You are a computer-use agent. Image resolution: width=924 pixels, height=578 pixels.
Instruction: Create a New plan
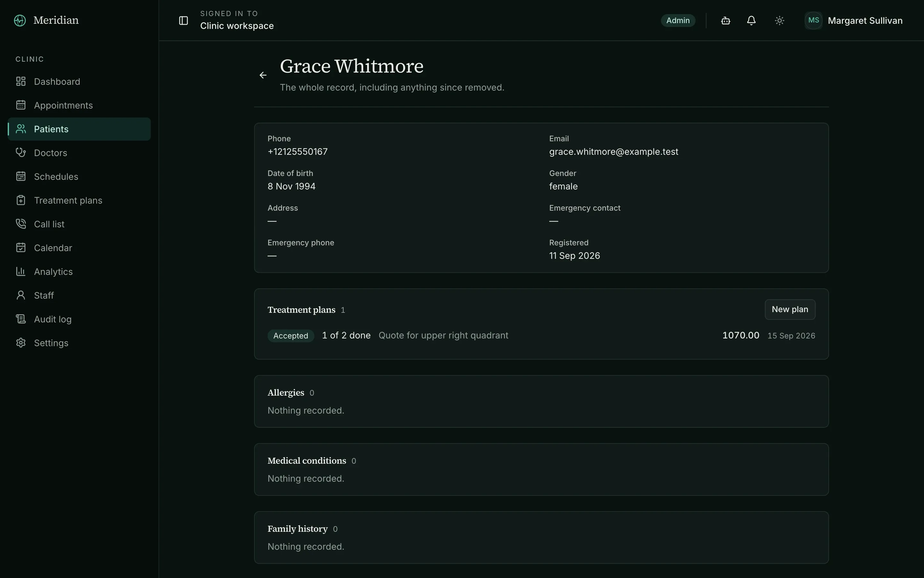tap(790, 309)
